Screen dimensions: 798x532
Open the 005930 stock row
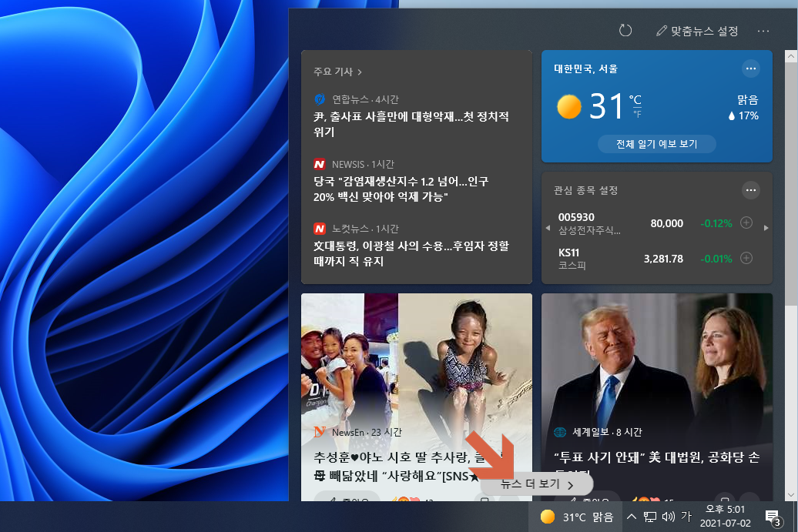(x=655, y=224)
